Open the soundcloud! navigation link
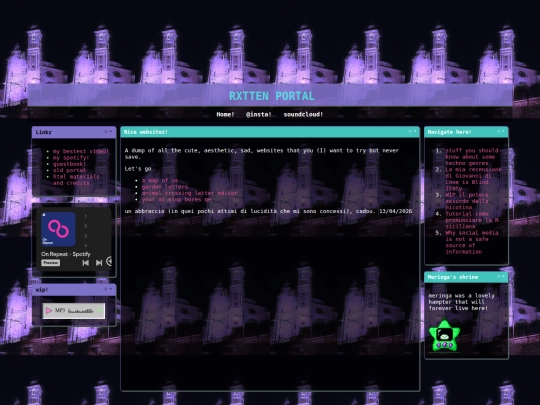 (x=303, y=114)
